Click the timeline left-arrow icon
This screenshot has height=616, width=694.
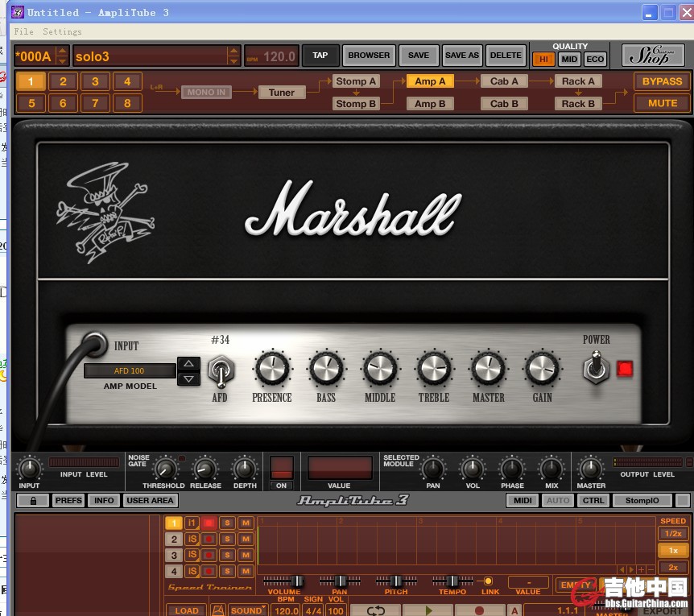coord(622,569)
